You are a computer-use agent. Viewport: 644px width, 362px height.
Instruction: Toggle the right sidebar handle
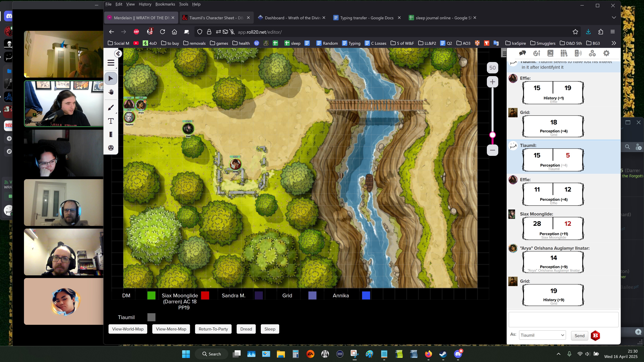tap(504, 53)
